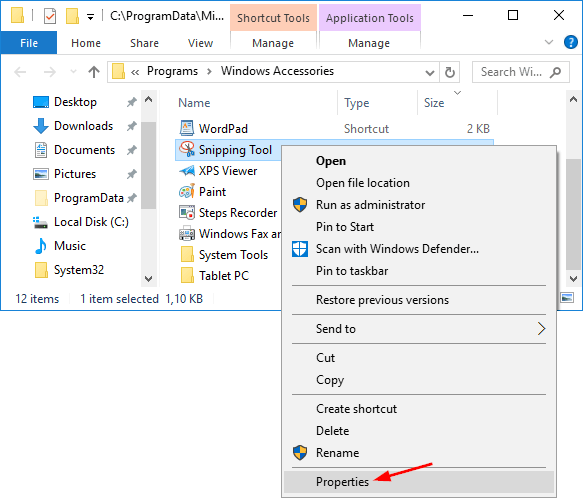The width and height of the screenshot is (583, 498).
Task: Click the Downloads arrow icon in sidebar
Action: tap(41, 126)
